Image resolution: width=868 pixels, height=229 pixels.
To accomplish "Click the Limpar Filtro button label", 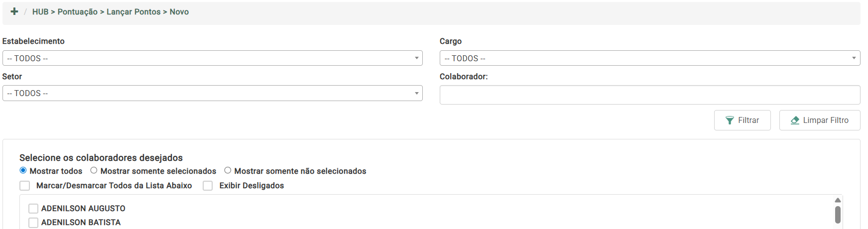I will [x=825, y=120].
